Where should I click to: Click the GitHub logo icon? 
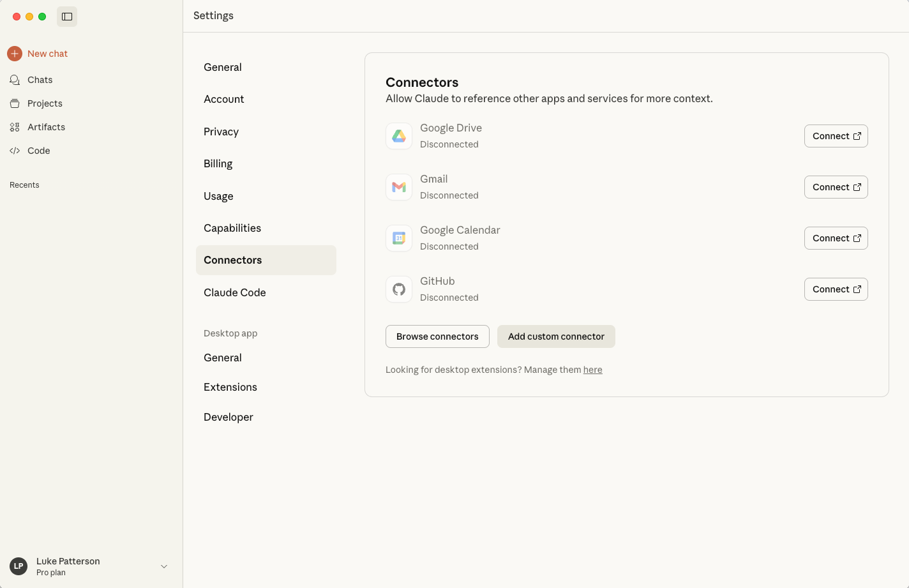399,289
